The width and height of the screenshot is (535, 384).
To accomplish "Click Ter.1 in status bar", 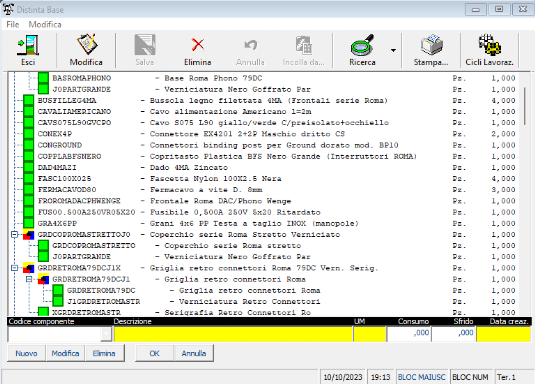I will [x=506, y=377].
